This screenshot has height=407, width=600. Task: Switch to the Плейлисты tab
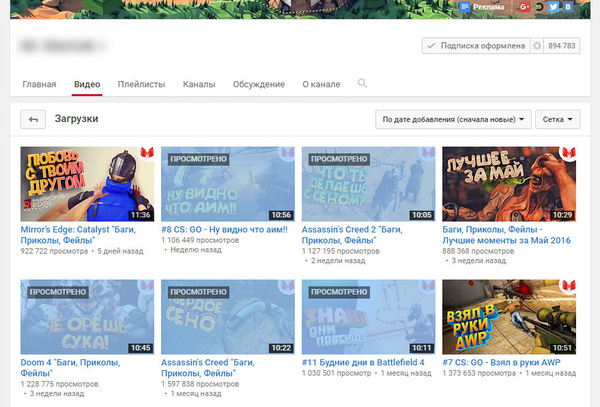click(x=141, y=85)
